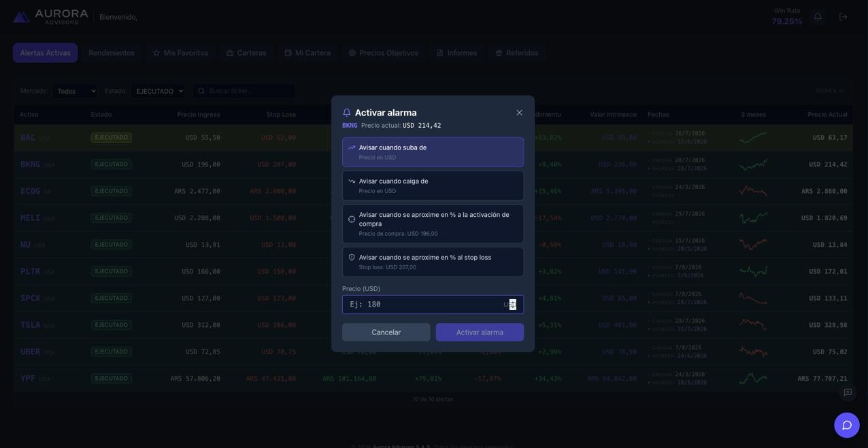Click the Stop Loss column header
This screenshot has width=868, height=448.
tap(281, 115)
